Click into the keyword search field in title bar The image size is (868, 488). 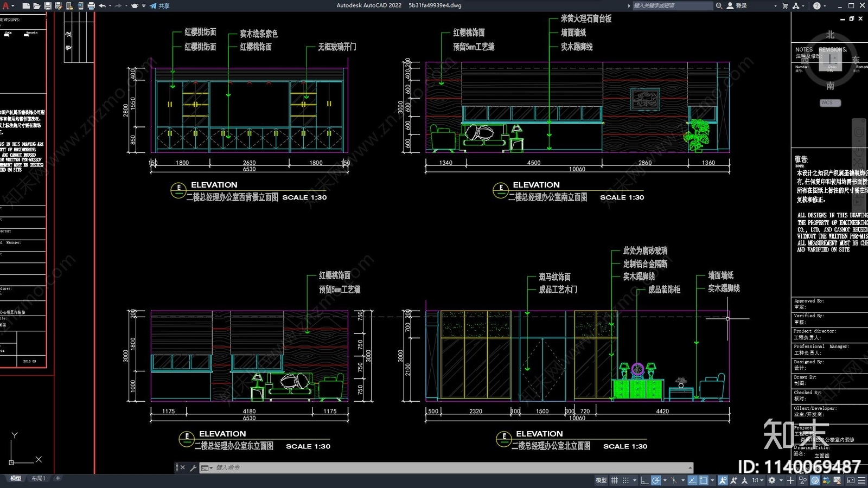(672, 5)
